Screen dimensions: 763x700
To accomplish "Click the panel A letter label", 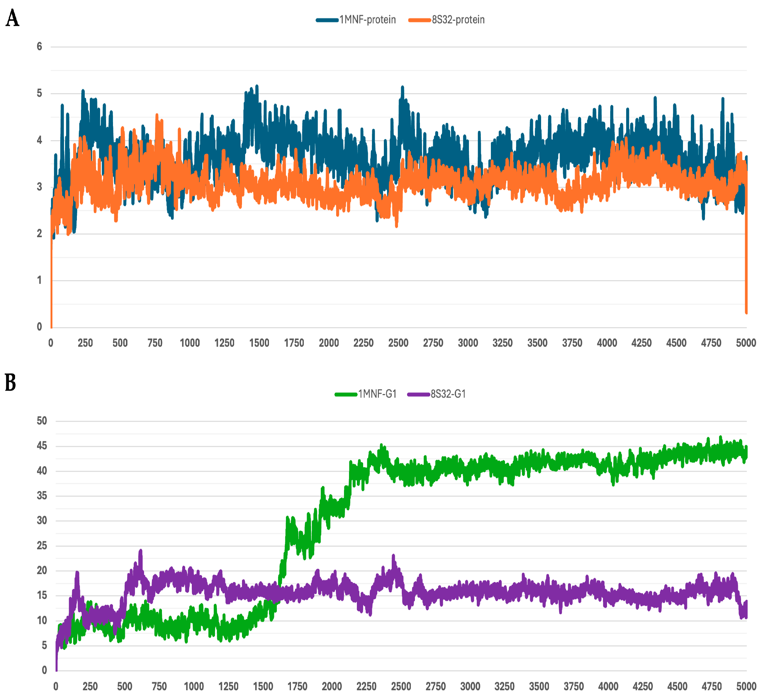I will [12, 18].
